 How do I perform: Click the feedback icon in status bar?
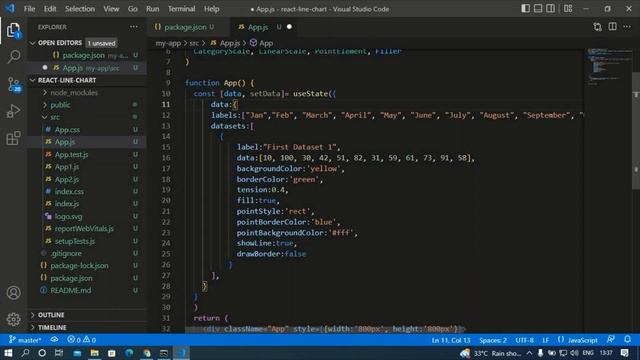[611, 340]
